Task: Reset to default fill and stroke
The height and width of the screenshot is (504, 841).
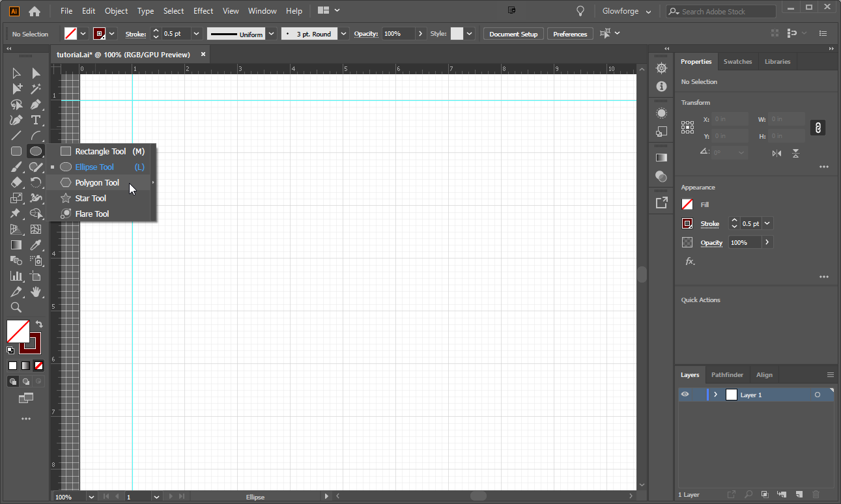Action: click(10, 350)
